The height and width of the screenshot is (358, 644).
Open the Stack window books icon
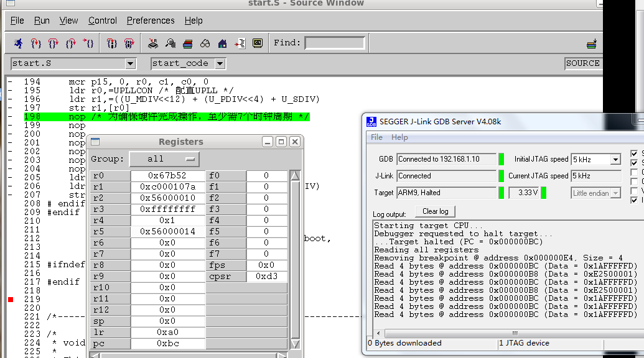[x=188, y=43]
